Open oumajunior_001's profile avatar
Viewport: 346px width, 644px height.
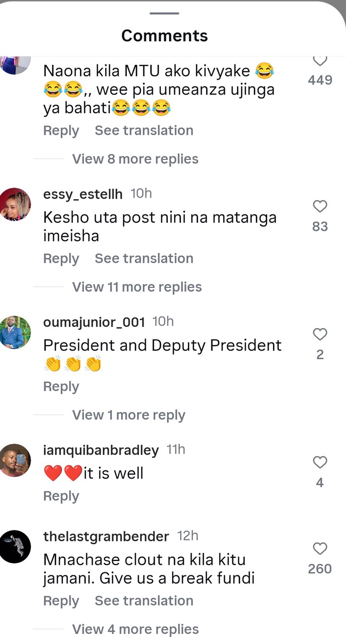pyautogui.click(x=15, y=332)
